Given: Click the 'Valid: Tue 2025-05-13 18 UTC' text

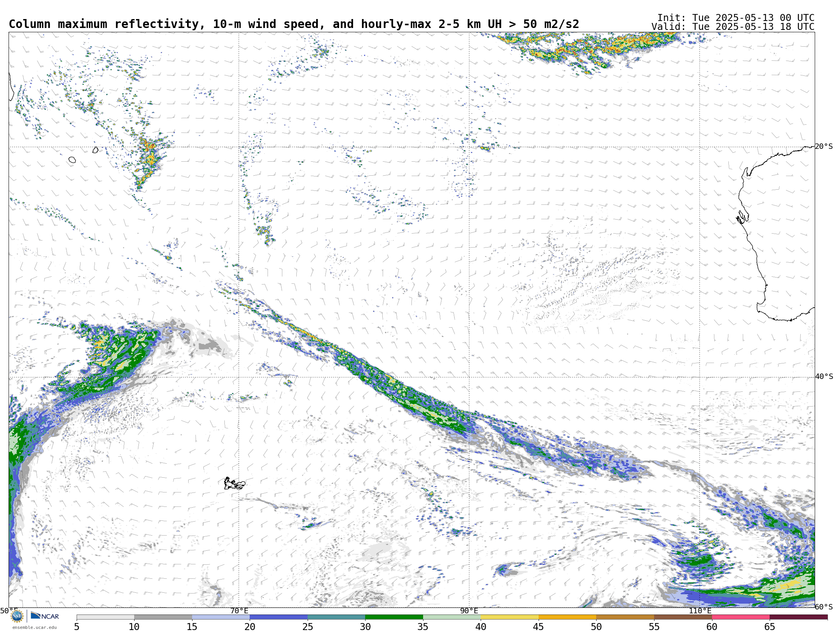Looking at the screenshot, I should tap(733, 27).
